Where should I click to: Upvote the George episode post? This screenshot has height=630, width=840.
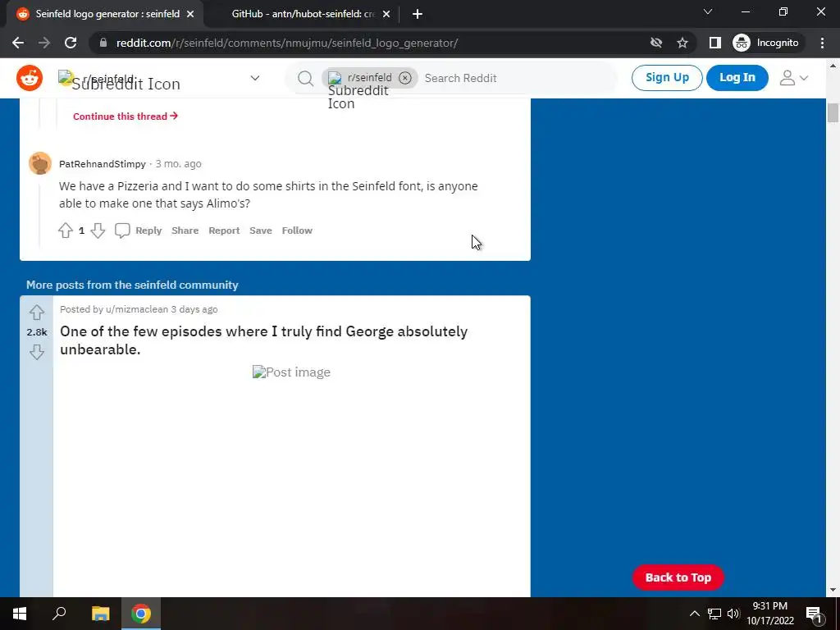[36, 313]
